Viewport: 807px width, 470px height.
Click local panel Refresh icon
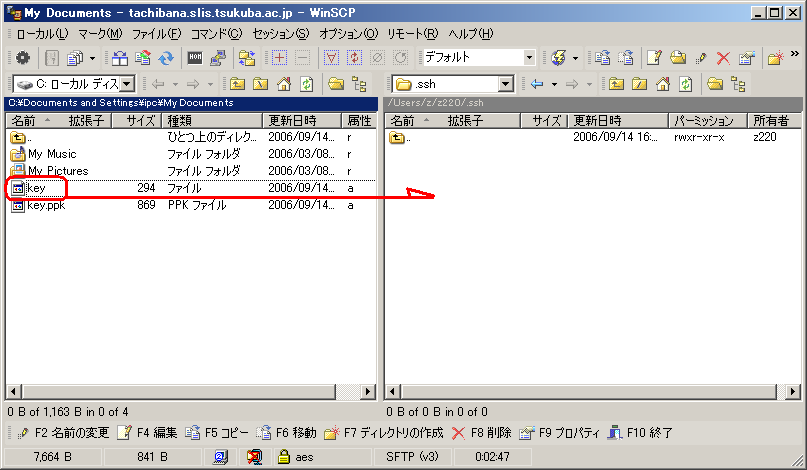pos(307,84)
